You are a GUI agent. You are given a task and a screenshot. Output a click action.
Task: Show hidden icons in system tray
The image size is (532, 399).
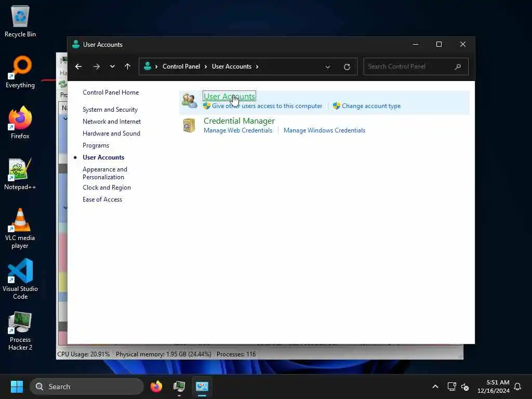435,387
